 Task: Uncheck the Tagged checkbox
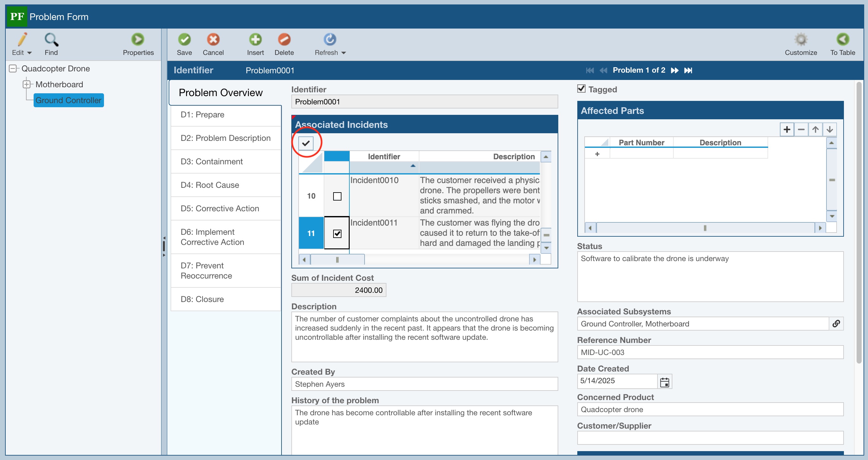tap(581, 89)
